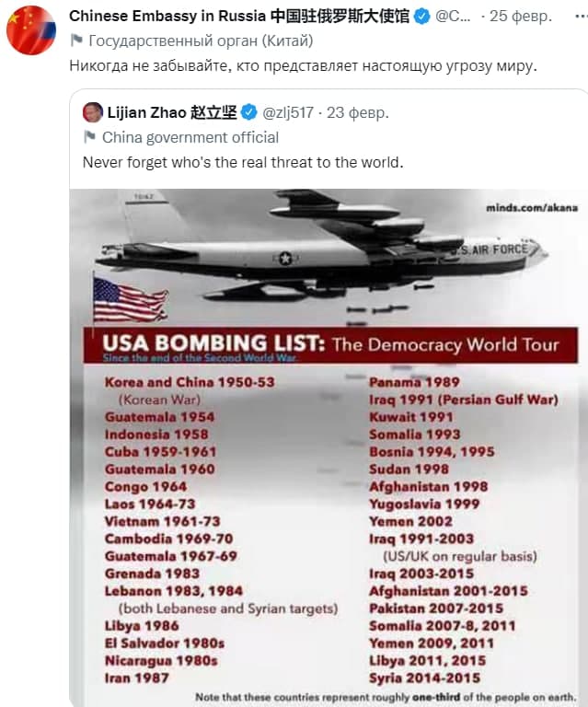Click the star insignia on the bomber fuselage
The width and height of the screenshot is (588, 707).
pos(285,258)
